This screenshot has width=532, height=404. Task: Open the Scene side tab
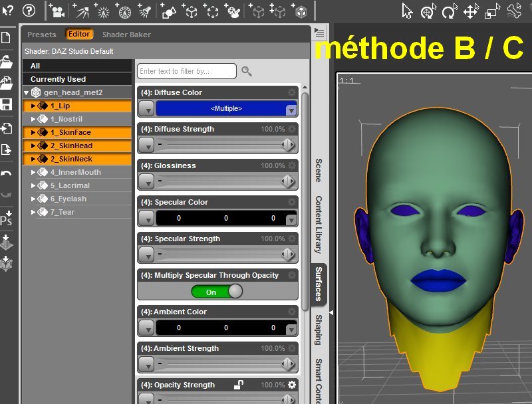click(319, 170)
